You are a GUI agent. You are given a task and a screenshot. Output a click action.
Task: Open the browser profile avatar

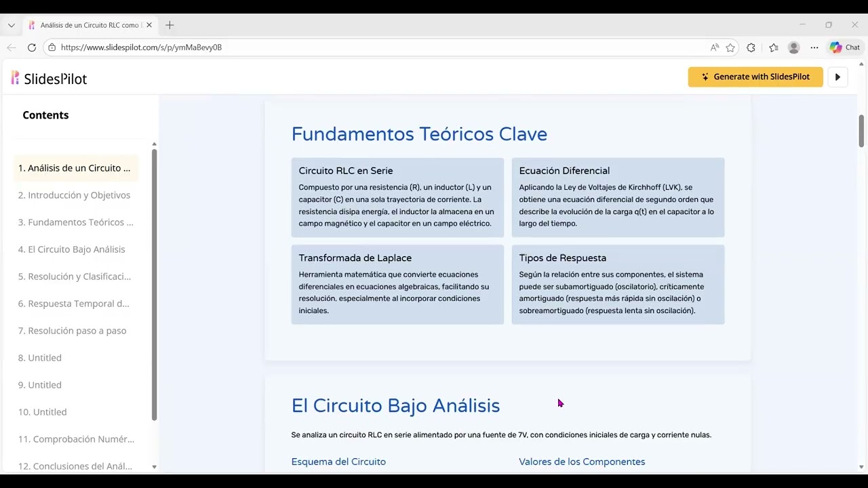(x=794, y=47)
